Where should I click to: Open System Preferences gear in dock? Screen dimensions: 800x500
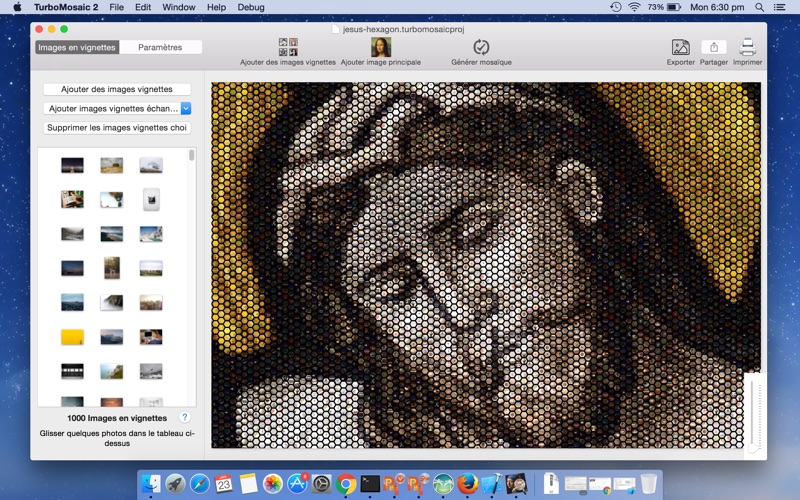point(321,484)
